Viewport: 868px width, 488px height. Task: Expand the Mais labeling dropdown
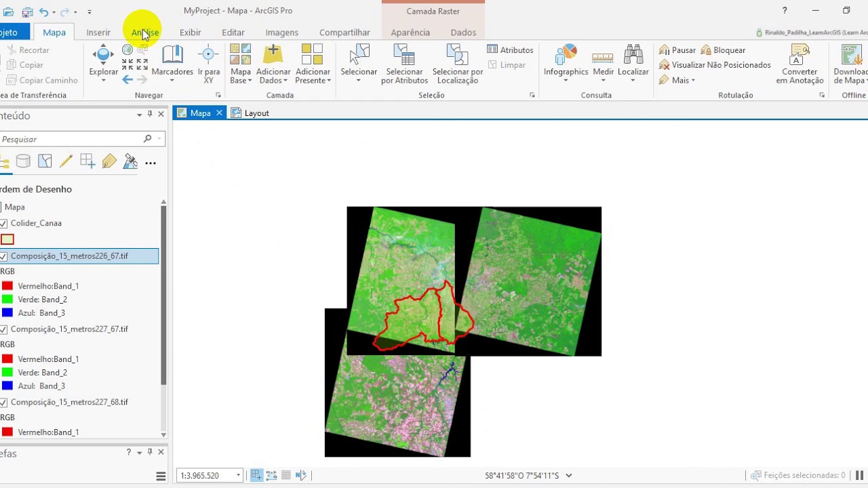pos(693,80)
